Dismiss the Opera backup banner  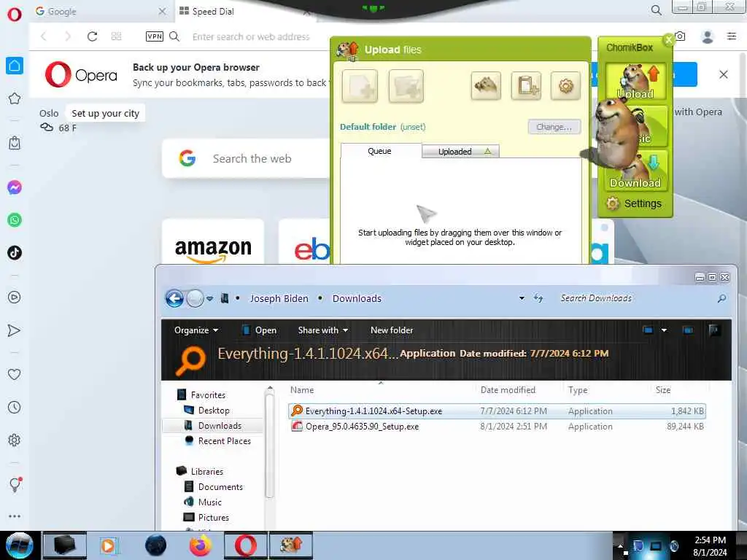point(724,74)
